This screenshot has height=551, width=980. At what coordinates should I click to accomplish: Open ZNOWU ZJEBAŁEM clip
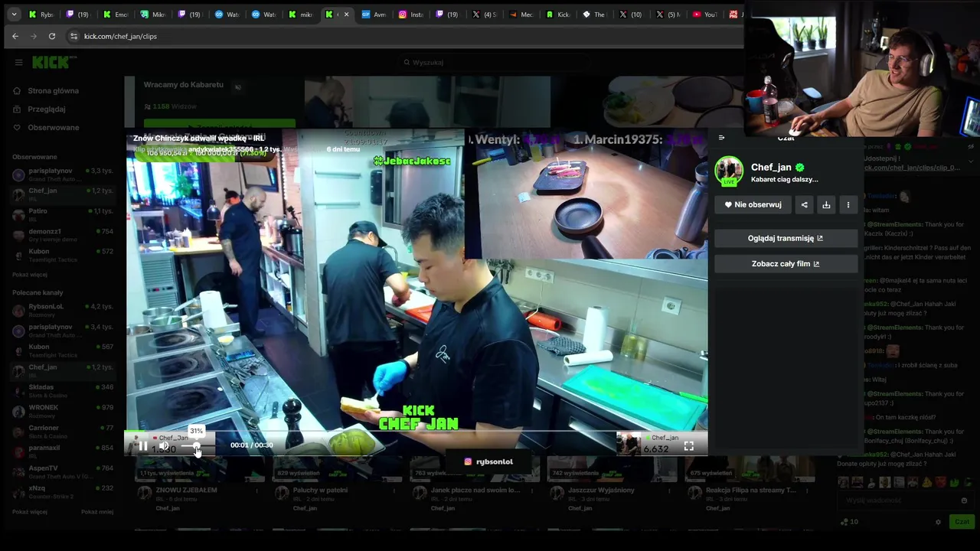point(186,490)
